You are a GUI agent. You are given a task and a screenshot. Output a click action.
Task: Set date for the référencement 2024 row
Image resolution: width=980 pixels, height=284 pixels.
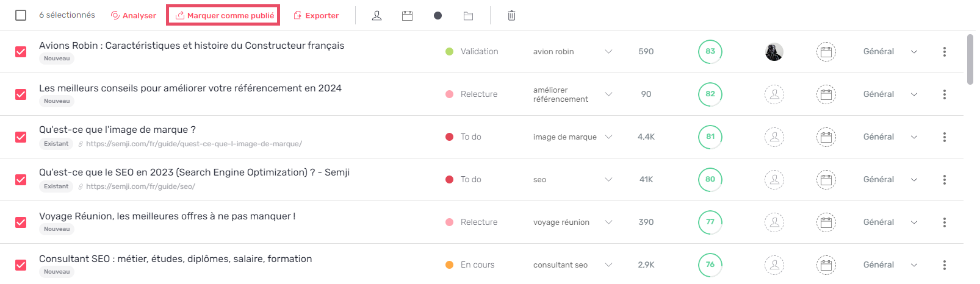pos(826,94)
